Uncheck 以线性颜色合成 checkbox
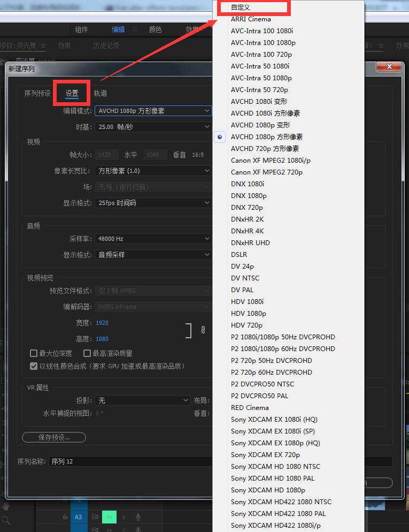The image size is (409, 532). [x=34, y=367]
